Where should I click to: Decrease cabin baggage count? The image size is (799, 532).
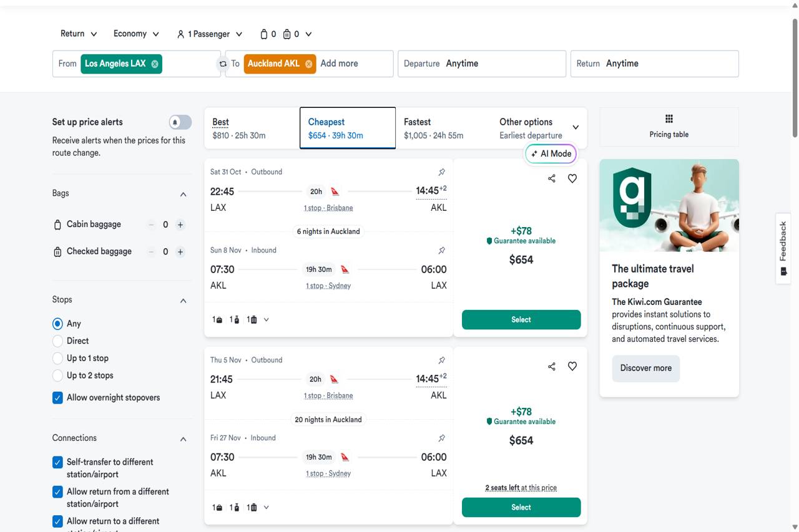[151, 225]
